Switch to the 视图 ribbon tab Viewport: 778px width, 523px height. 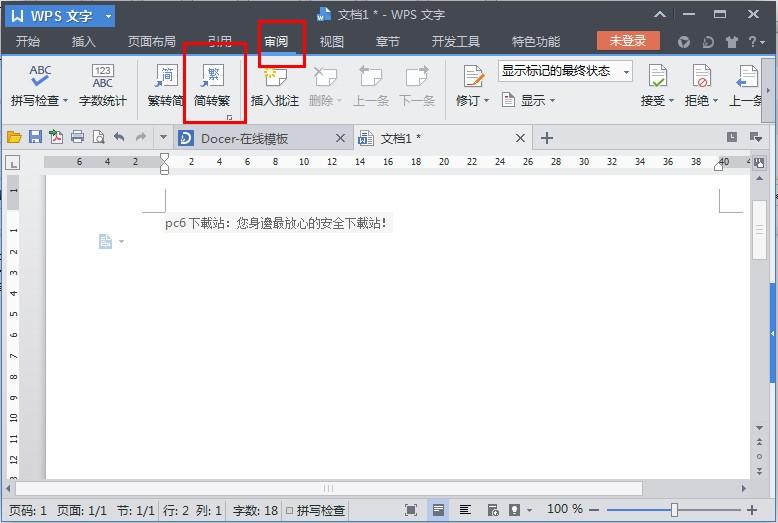tap(332, 42)
